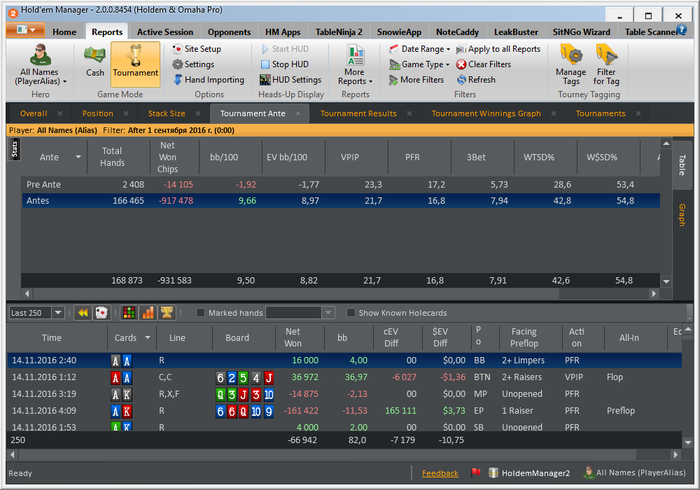Clear Filters with the red X icon
This screenshot has height=490, width=700.
(x=483, y=64)
